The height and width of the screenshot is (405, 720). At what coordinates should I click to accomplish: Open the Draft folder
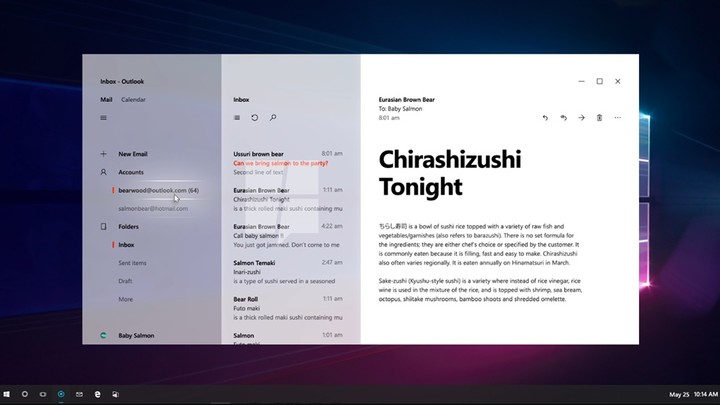tap(125, 281)
